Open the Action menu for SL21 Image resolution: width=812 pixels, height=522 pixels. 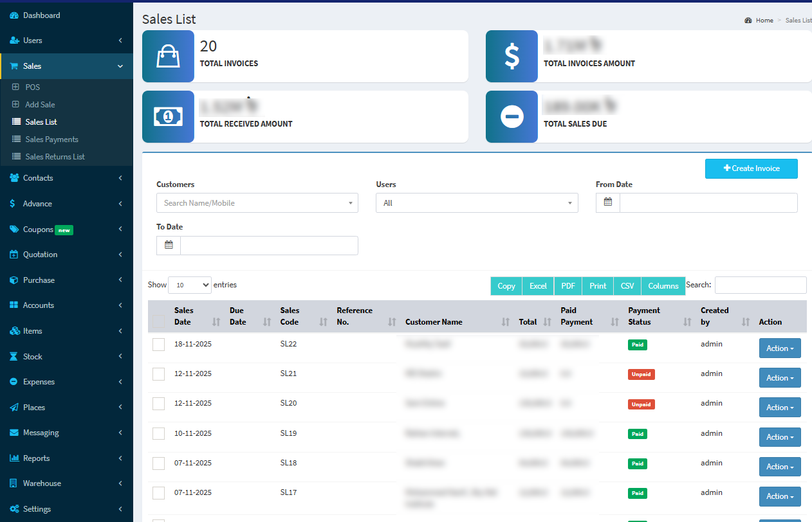779,378
